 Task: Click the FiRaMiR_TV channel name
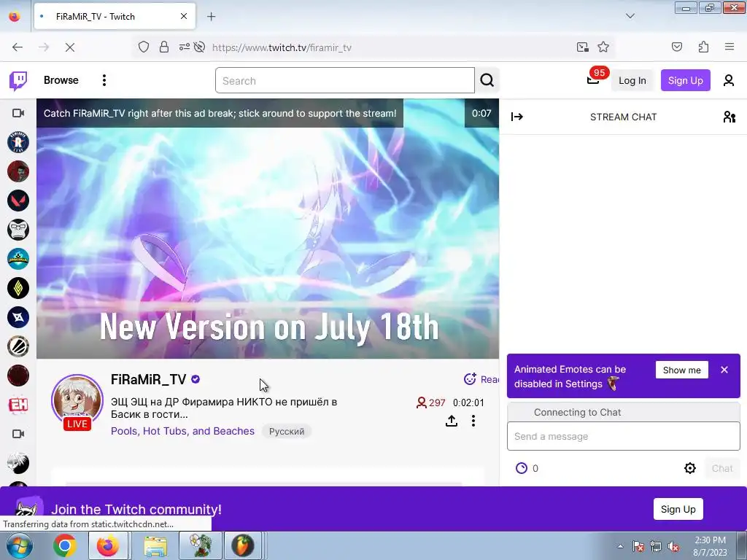click(x=148, y=379)
